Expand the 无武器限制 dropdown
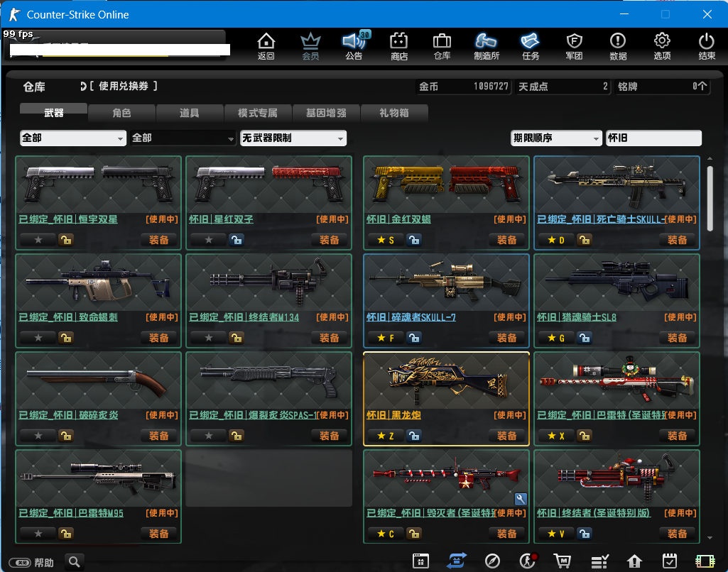Image resolution: width=728 pixels, height=572 pixels. 293,138
